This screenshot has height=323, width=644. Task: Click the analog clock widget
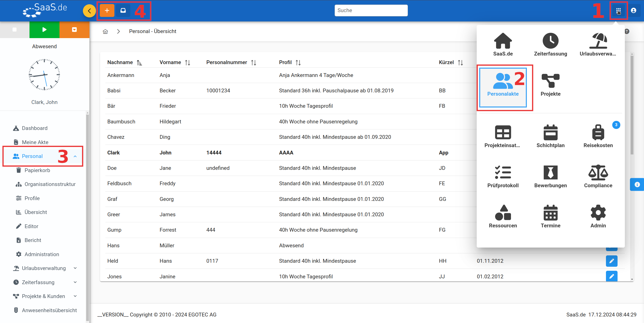coord(44,75)
